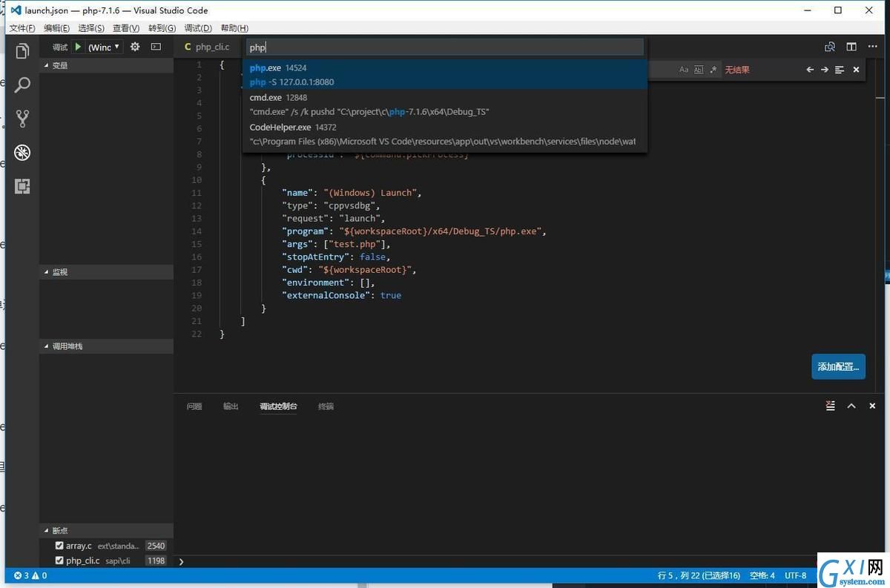Split the editor
Viewport: 890px width, 588px height.
point(851,47)
